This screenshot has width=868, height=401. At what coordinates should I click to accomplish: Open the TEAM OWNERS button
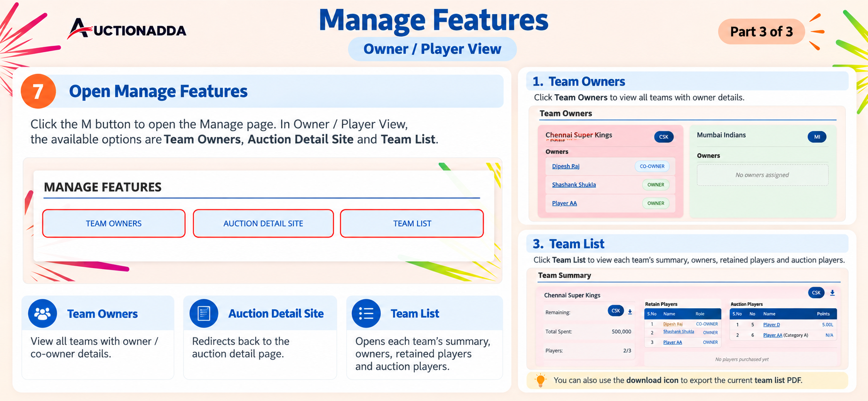pos(114,224)
